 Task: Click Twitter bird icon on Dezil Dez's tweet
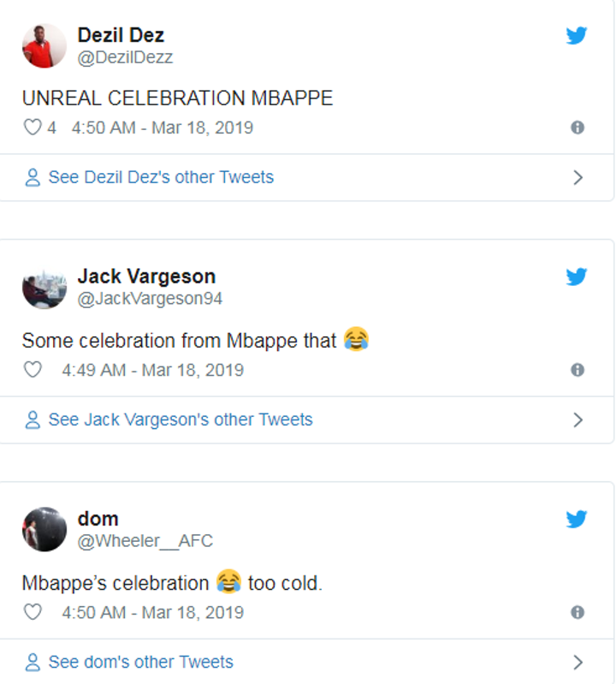click(577, 36)
